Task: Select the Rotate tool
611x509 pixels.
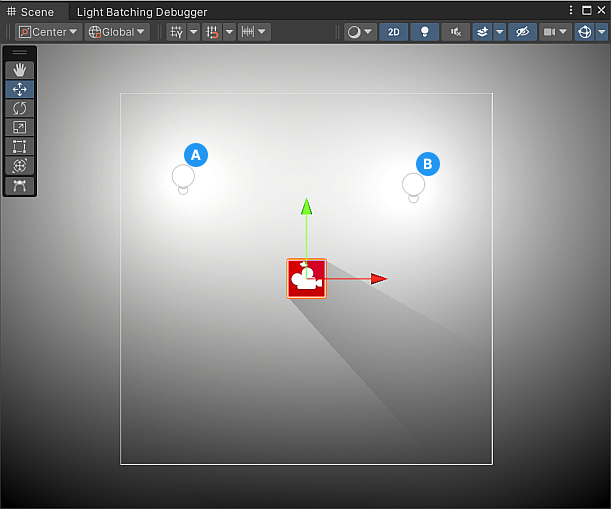Action: [x=20, y=108]
